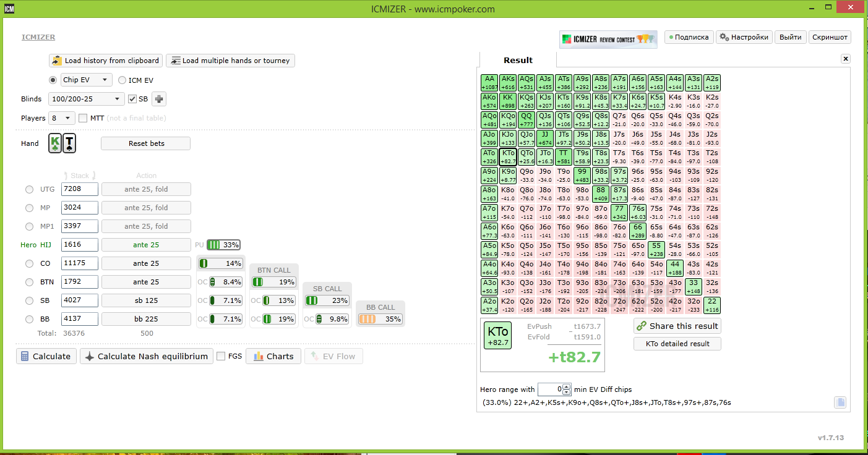Enable the MTT checkbox
This screenshot has height=455, width=868.
click(x=83, y=118)
